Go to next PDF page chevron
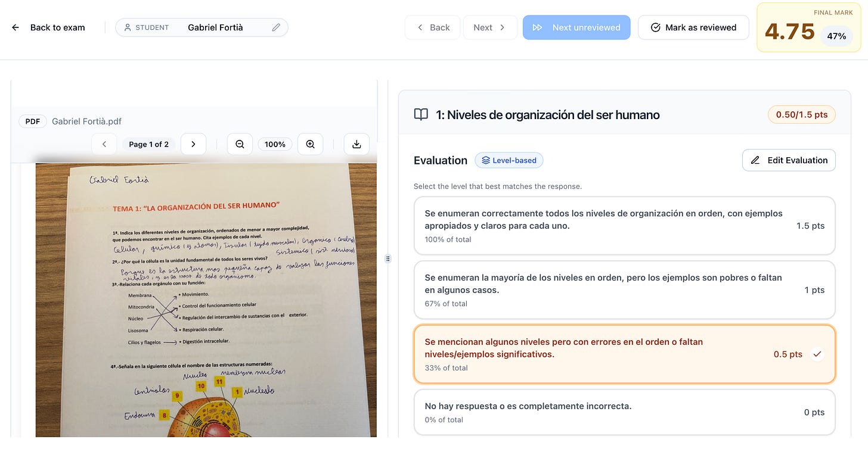Image resolution: width=868 pixels, height=455 pixels. click(193, 144)
